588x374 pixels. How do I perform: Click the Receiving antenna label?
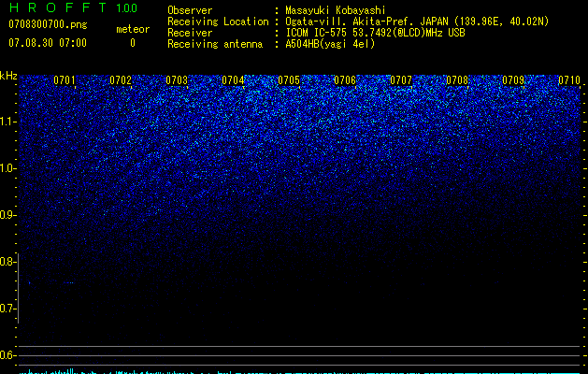(x=215, y=44)
